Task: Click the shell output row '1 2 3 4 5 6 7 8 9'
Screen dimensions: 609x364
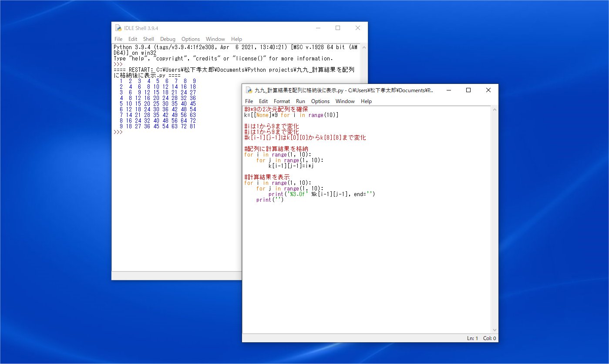Action: (x=158, y=81)
